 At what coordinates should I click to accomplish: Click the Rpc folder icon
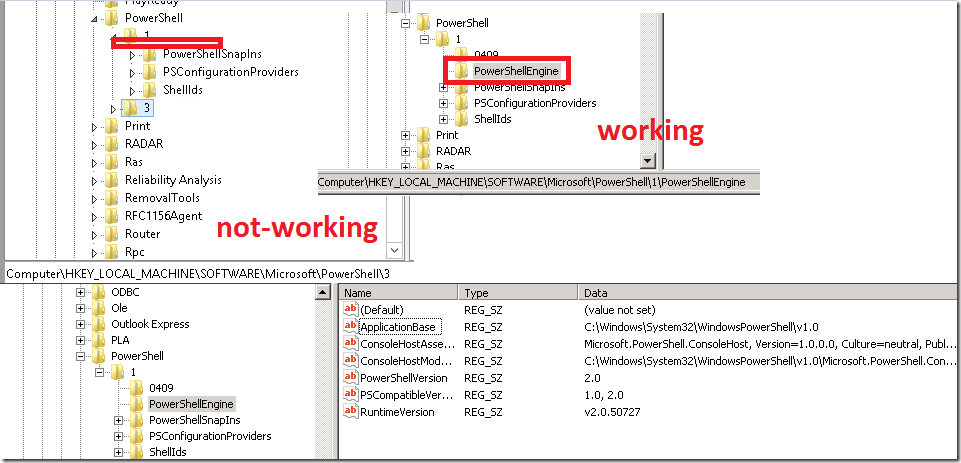pyautogui.click(x=112, y=251)
